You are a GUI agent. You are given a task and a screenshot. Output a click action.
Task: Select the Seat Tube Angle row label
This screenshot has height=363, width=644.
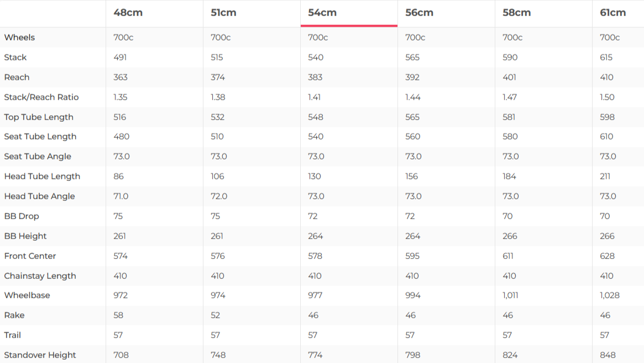coord(38,157)
